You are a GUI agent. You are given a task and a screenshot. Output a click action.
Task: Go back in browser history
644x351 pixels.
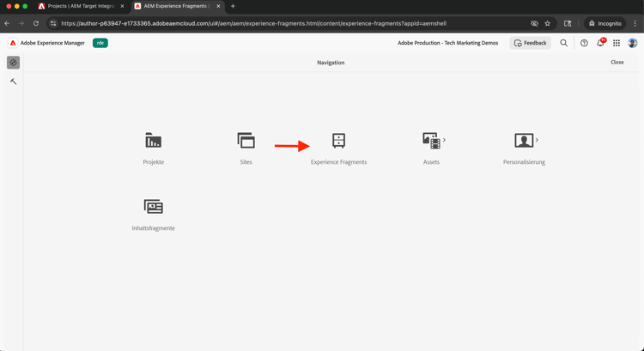(7, 23)
